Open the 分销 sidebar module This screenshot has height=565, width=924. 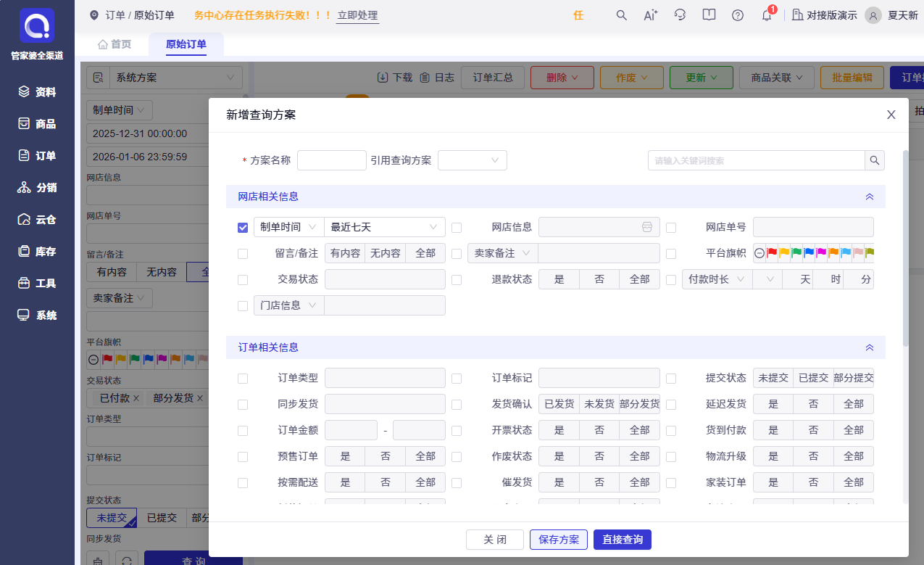[37, 188]
